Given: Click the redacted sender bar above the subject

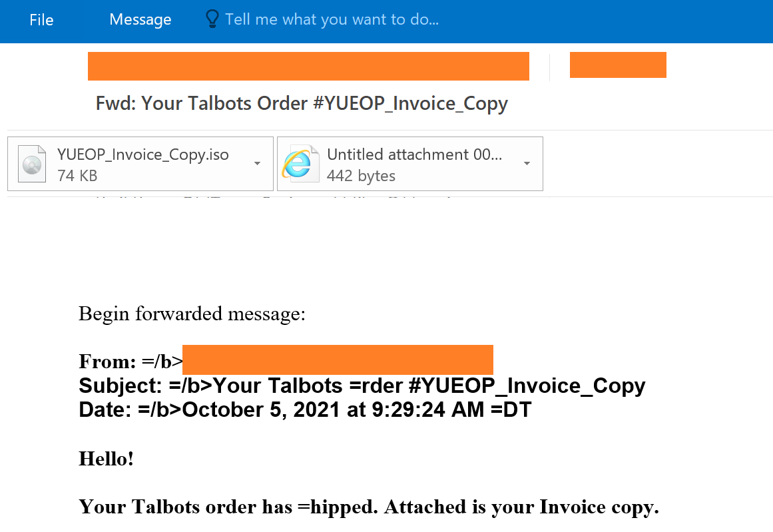Looking at the screenshot, I should point(308,66).
